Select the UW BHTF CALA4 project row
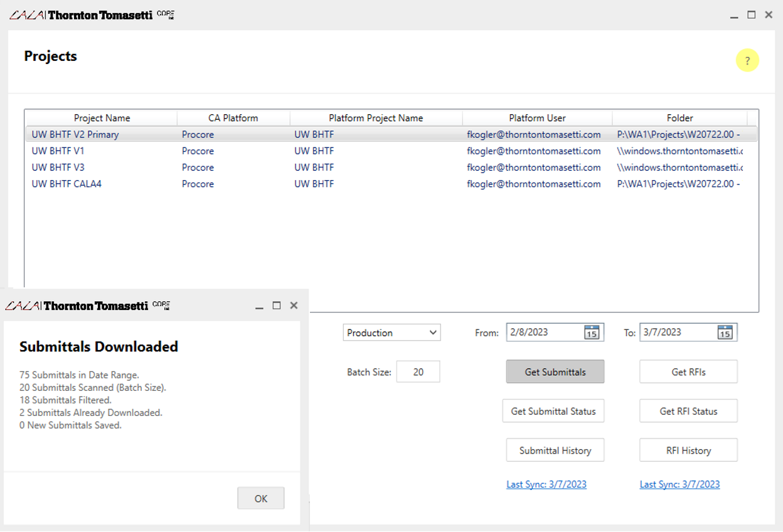Image resolution: width=783 pixels, height=532 pixels. (66, 184)
